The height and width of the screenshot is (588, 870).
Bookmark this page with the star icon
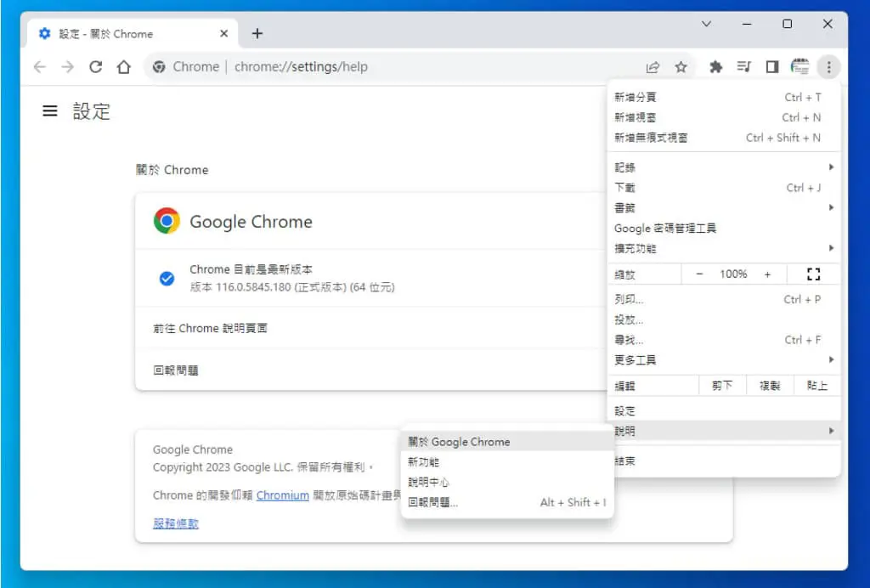(681, 67)
